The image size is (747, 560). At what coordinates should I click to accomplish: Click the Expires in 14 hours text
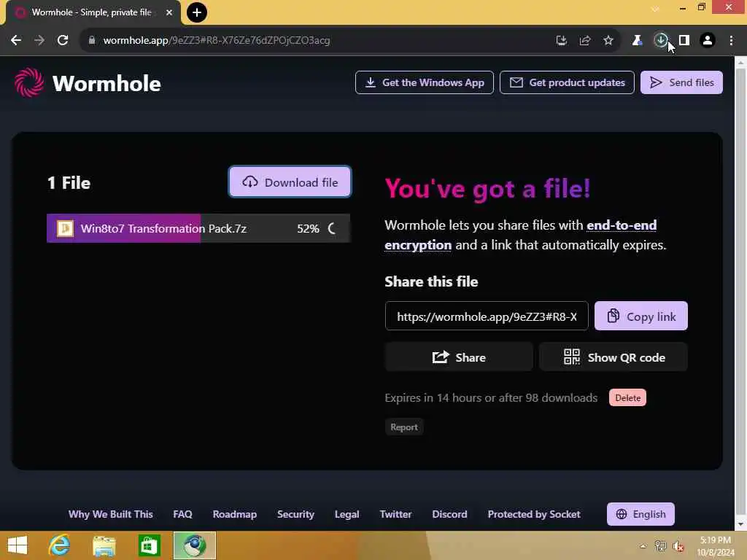click(491, 397)
